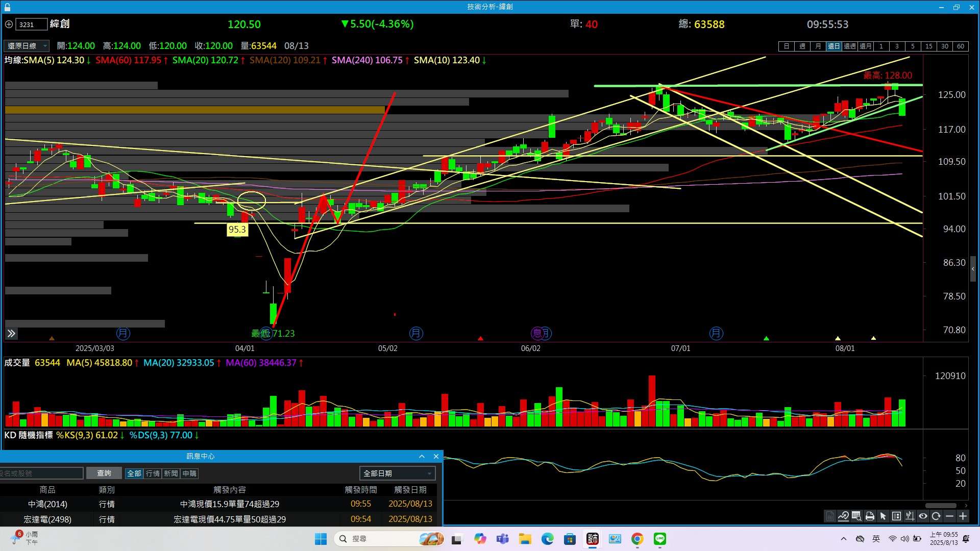
Task: Click the zoom out minus icon
Action: (949, 516)
